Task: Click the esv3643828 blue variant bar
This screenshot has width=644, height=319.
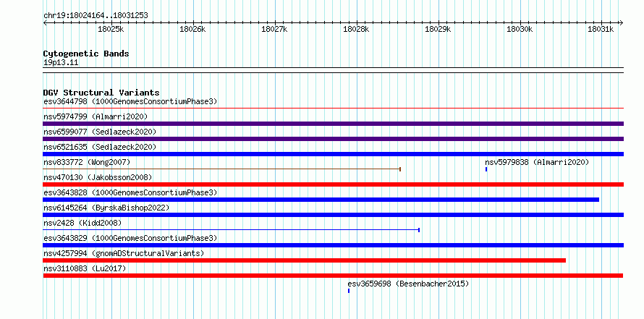Action: point(321,200)
